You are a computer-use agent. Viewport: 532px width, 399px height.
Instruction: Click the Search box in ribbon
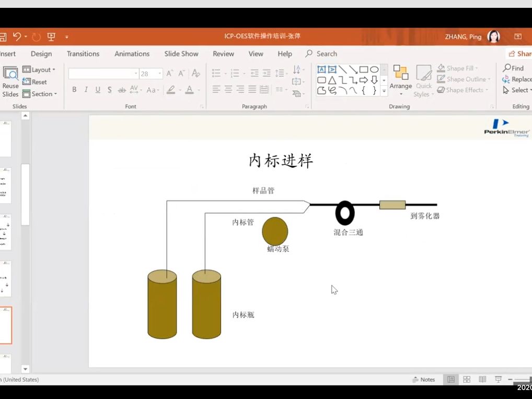pyautogui.click(x=321, y=54)
